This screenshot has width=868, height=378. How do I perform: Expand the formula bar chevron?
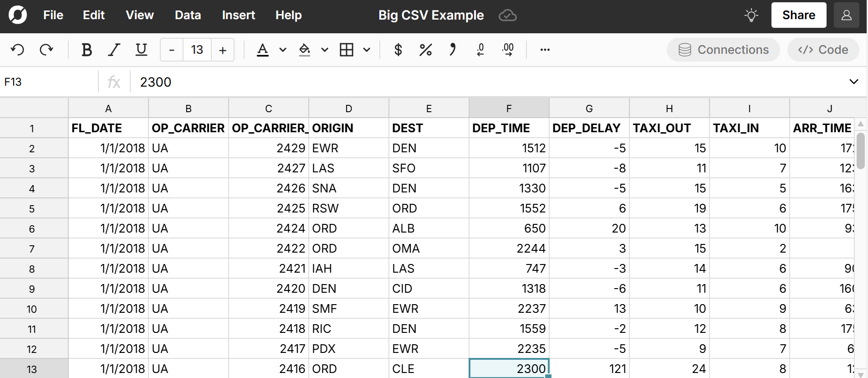(853, 82)
